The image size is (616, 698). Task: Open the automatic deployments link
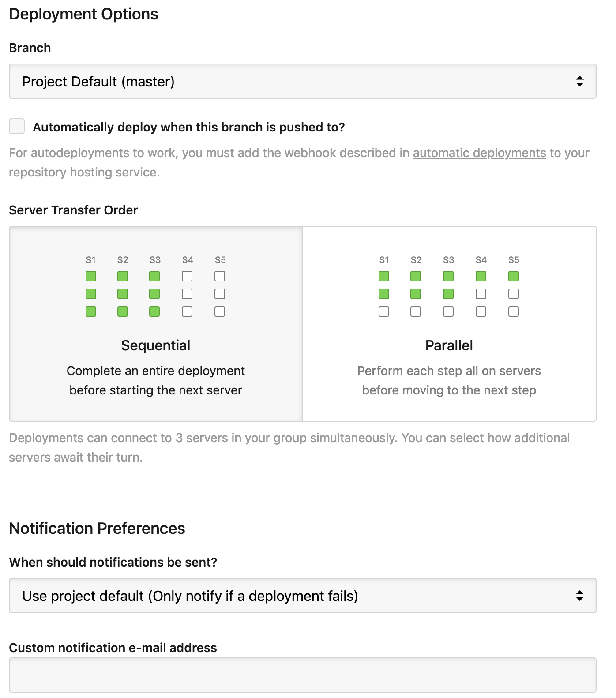click(479, 153)
